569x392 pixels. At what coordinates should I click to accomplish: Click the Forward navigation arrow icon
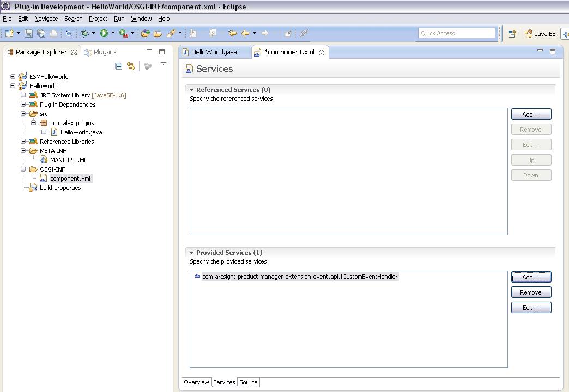(x=265, y=33)
